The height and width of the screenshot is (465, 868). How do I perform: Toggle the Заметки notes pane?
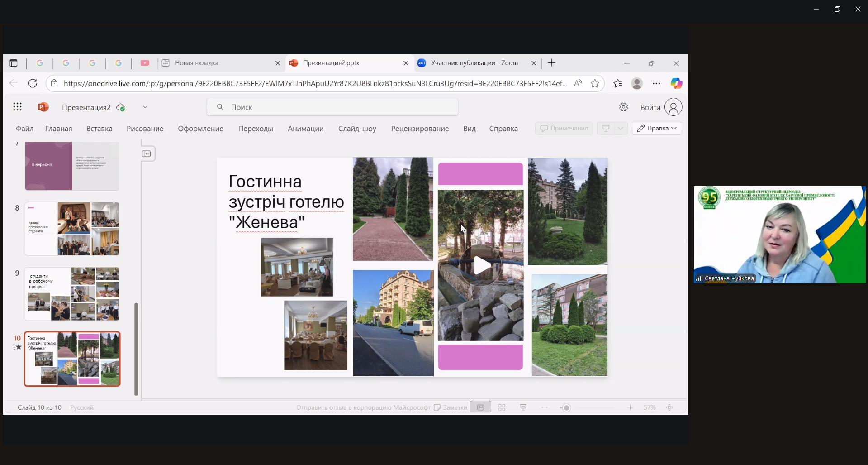pos(451,407)
